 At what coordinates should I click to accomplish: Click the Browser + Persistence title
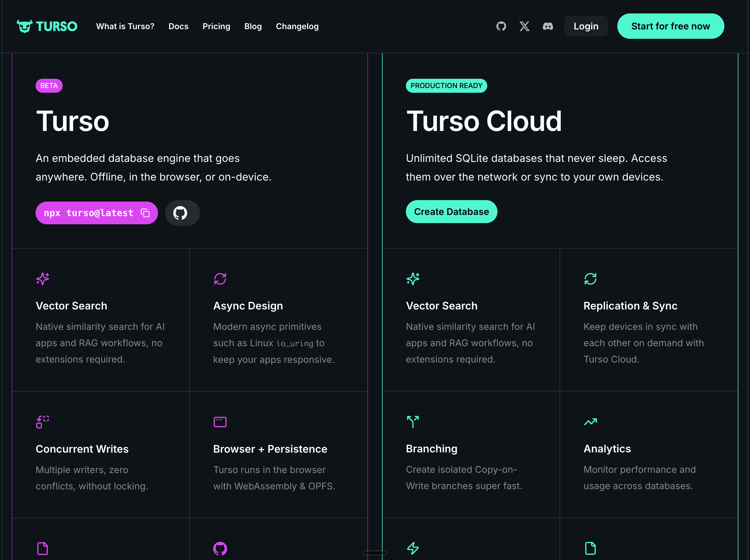pyautogui.click(x=270, y=449)
